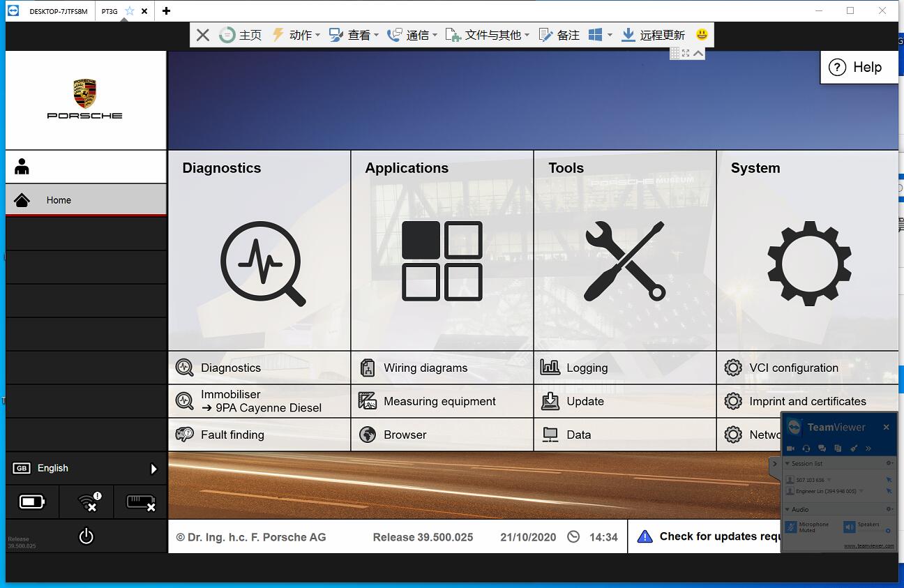Open Session list gear settings dropdown
The image size is (904, 588).
(x=889, y=463)
